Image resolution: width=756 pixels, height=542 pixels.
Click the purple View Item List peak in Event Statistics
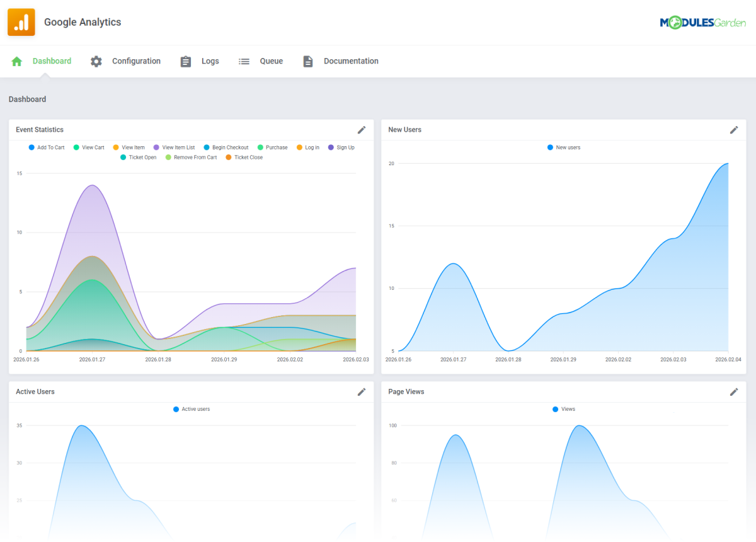(x=93, y=185)
